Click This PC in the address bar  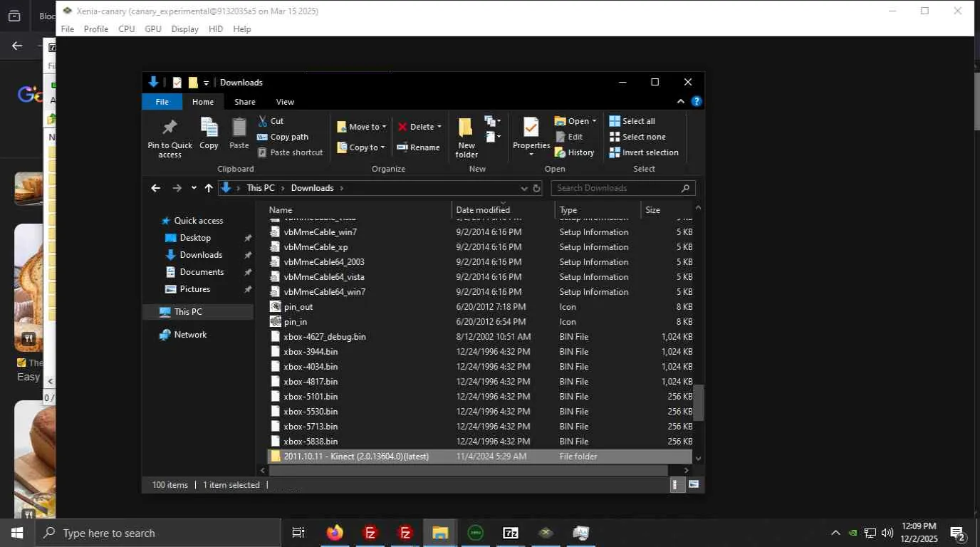point(260,188)
